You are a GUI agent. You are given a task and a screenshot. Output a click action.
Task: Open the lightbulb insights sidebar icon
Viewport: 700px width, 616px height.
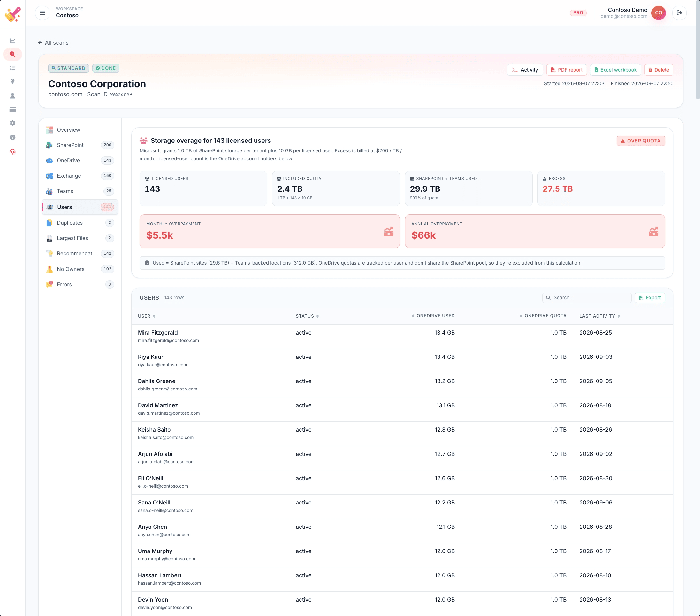(13, 81)
